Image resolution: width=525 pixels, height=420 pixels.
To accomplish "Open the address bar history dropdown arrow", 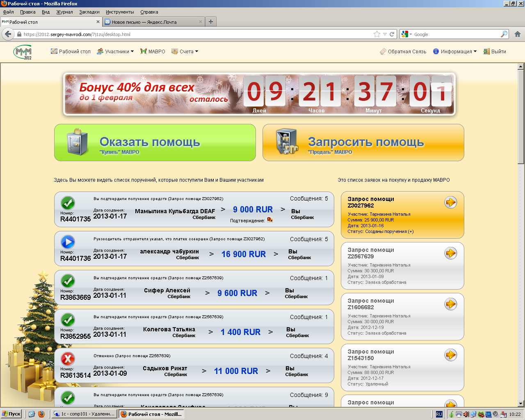I will (x=385, y=34).
